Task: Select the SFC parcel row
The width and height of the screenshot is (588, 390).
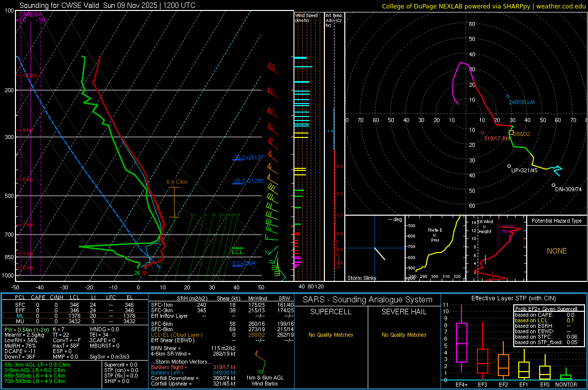Action: click(x=75, y=305)
